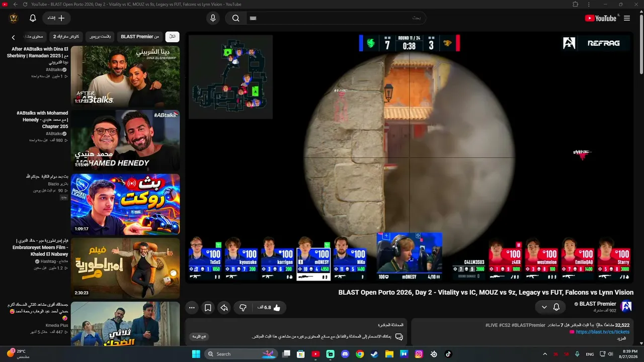
Task: Open Chrome from the taskbar
Action: tap(360, 354)
